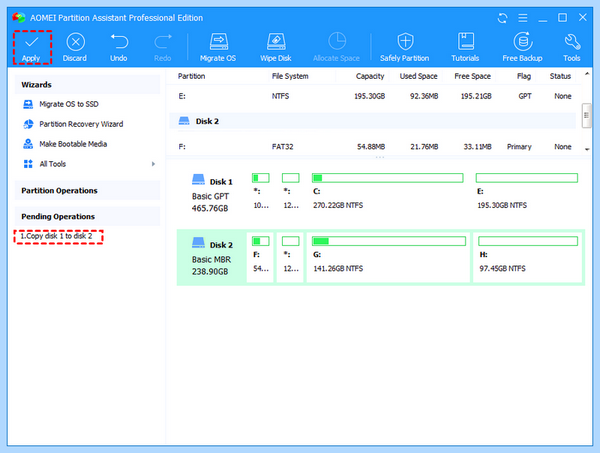Select the E: 195.30GB NTFS partition block
The width and height of the screenshot is (600, 453).
[527, 191]
